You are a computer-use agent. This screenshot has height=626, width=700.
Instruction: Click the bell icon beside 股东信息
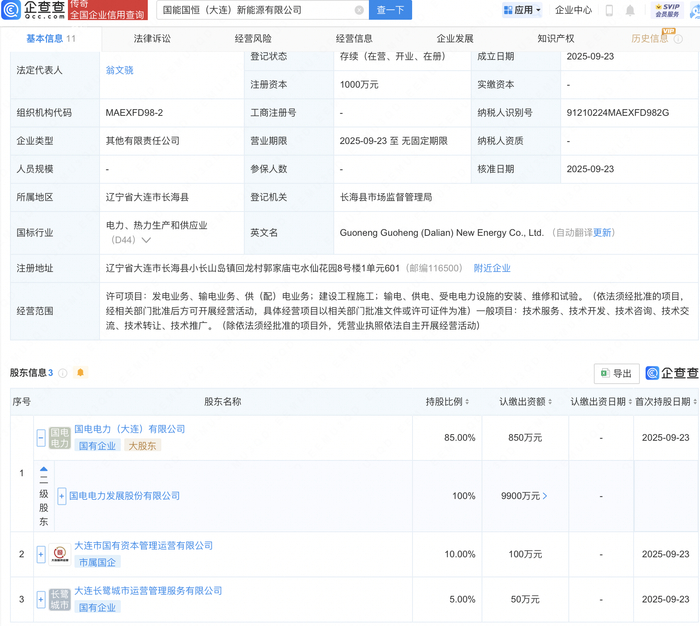coord(80,373)
